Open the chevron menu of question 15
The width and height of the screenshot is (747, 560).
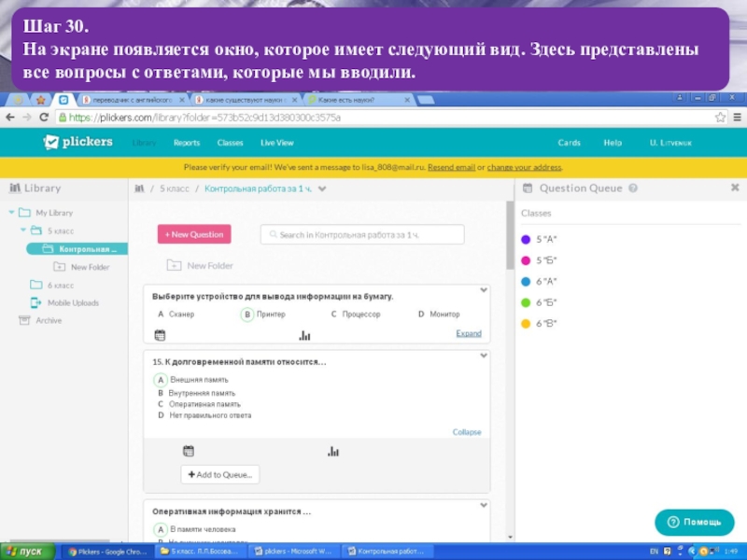point(484,356)
